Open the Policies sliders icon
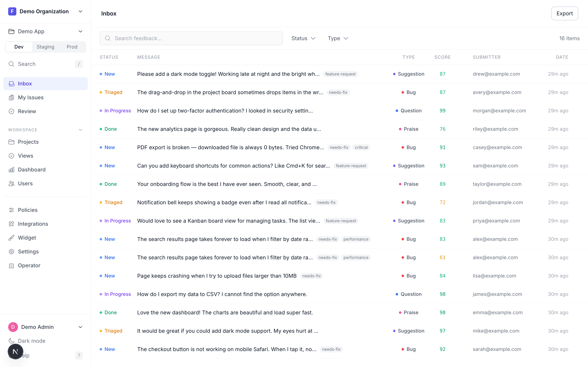 pos(12,210)
